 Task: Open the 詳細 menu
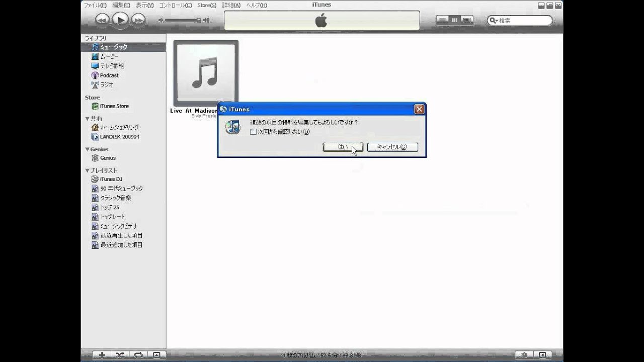231,5
